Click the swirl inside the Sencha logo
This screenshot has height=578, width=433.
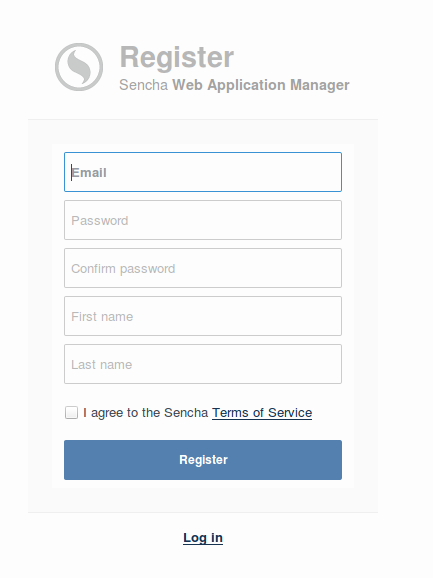[80, 66]
